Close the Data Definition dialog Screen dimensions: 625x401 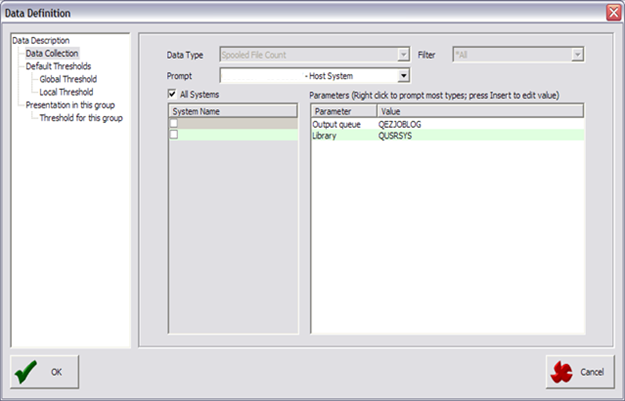click(612, 11)
